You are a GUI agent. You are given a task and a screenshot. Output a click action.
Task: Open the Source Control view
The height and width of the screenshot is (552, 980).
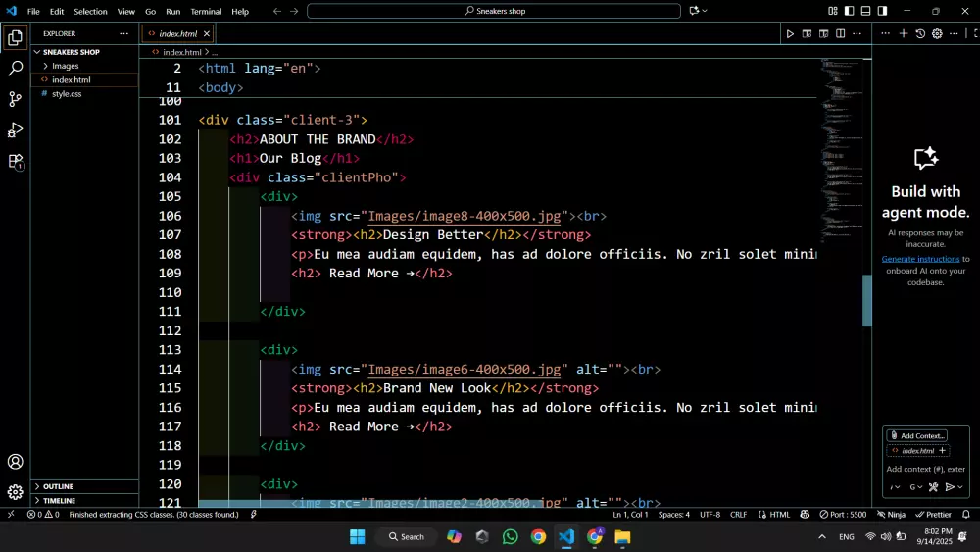[x=16, y=99]
